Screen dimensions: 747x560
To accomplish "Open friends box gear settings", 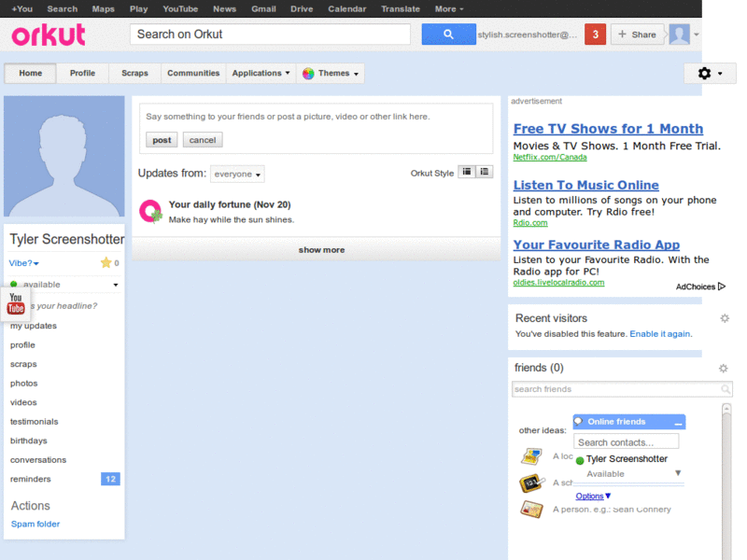I will 723,368.
